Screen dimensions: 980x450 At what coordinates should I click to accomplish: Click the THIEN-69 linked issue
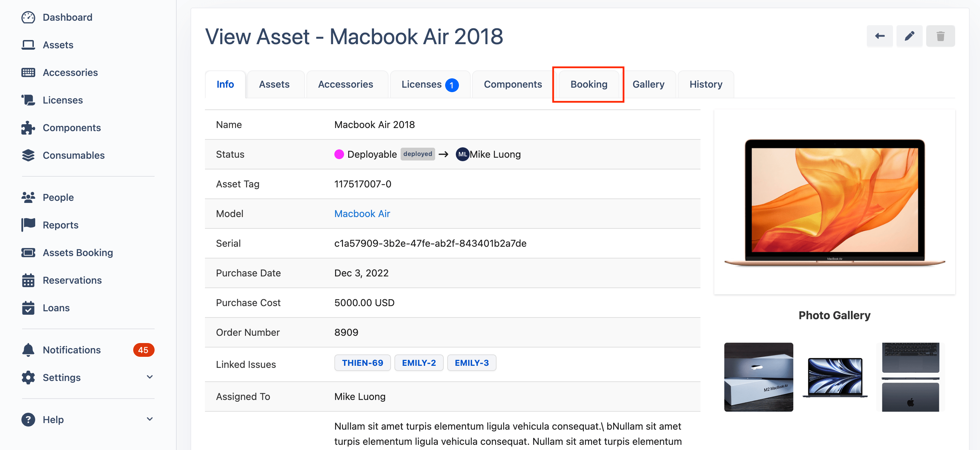click(363, 363)
